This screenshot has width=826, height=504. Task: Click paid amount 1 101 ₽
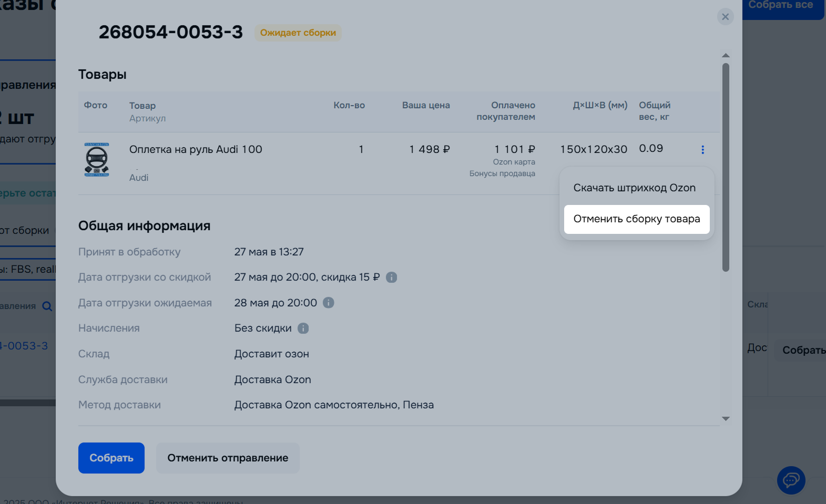pyautogui.click(x=515, y=149)
